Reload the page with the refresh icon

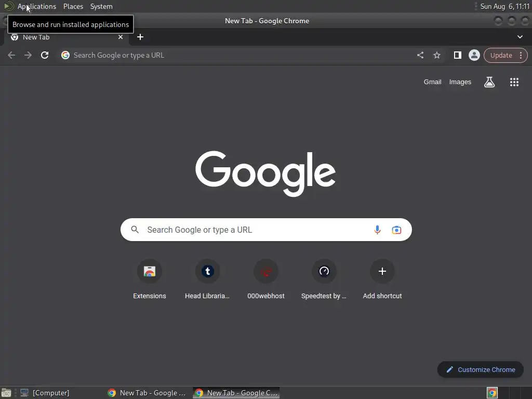coord(45,55)
